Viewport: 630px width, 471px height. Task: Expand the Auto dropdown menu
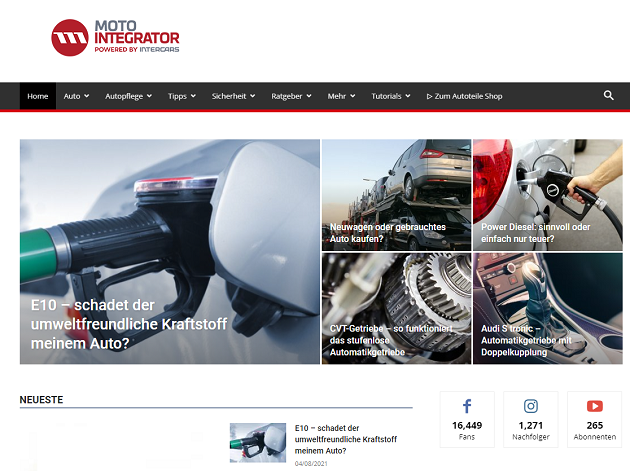coord(76,97)
